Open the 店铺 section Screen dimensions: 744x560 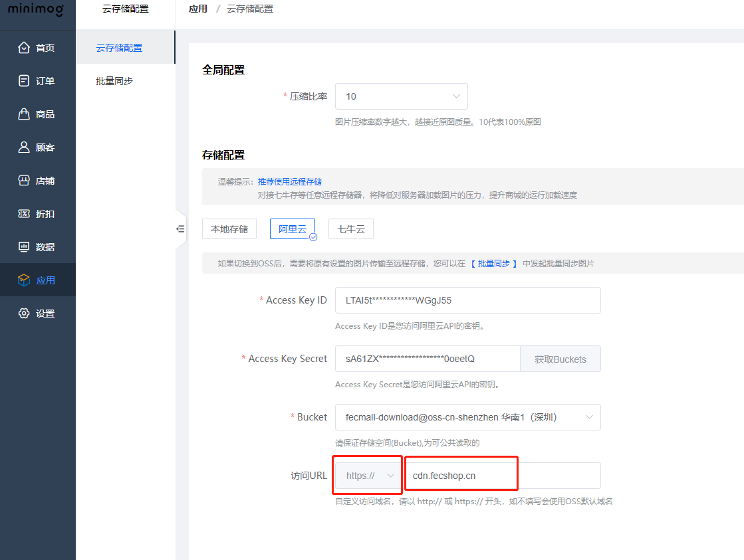(38, 180)
